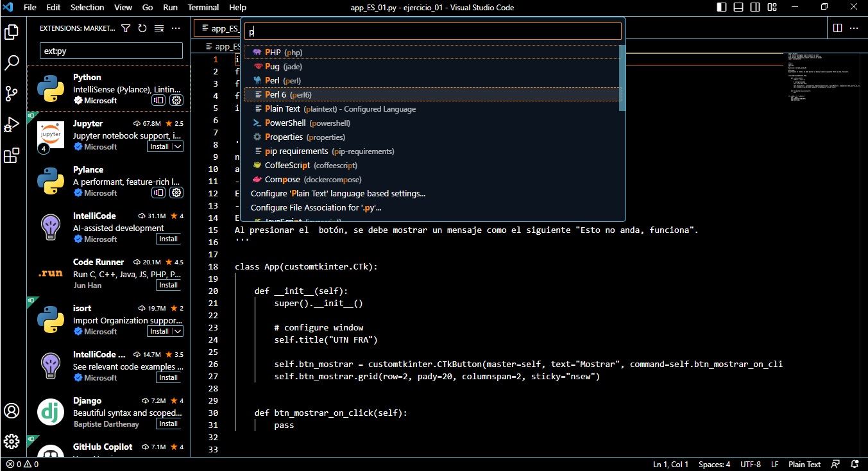Install the isort extension

pyautogui.click(x=159, y=331)
